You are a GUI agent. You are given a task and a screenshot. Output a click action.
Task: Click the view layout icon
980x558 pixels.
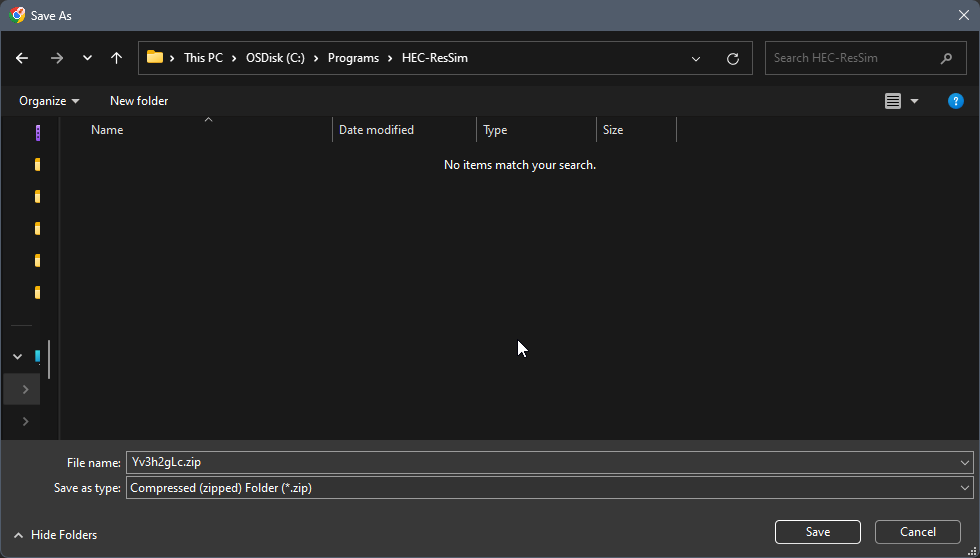pos(893,101)
